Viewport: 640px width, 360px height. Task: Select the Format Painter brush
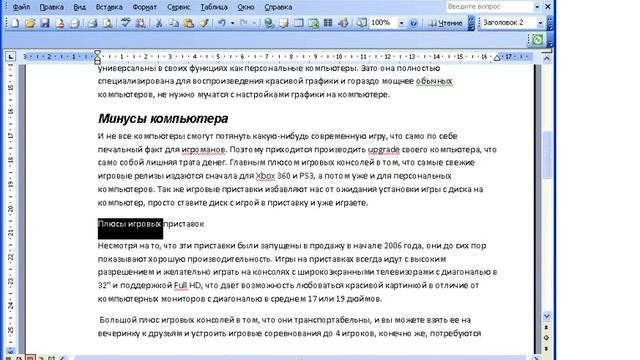(x=204, y=23)
